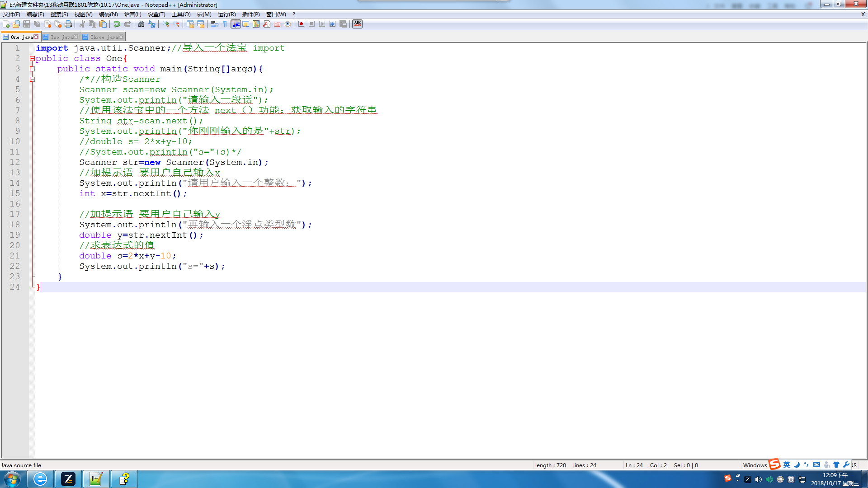
Task: Open the 搜索(S) menu
Action: (59, 14)
